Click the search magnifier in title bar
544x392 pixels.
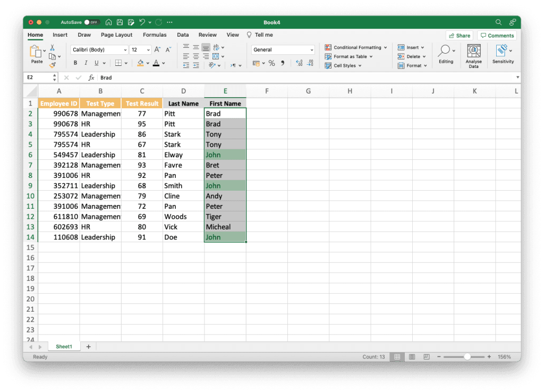coord(498,22)
